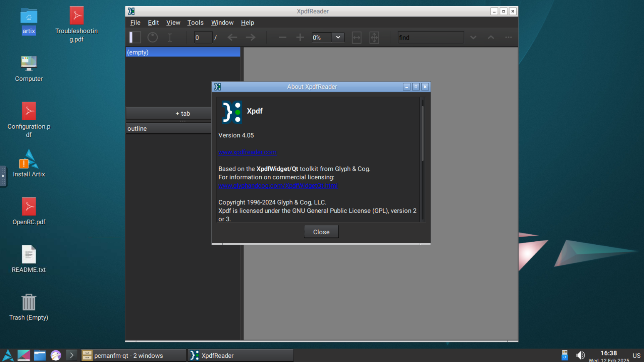Open the zoom percentage dropdown
Viewport: 644px width, 362px height.
pos(338,37)
